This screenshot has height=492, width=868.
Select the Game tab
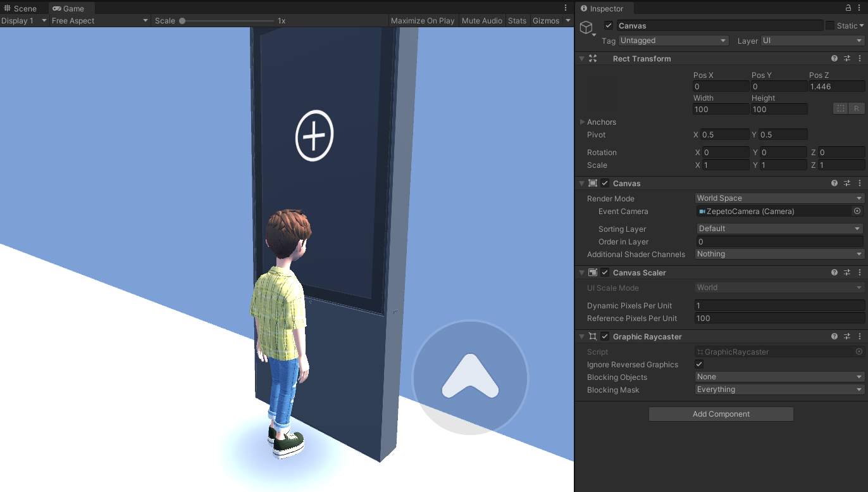click(70, 8)
